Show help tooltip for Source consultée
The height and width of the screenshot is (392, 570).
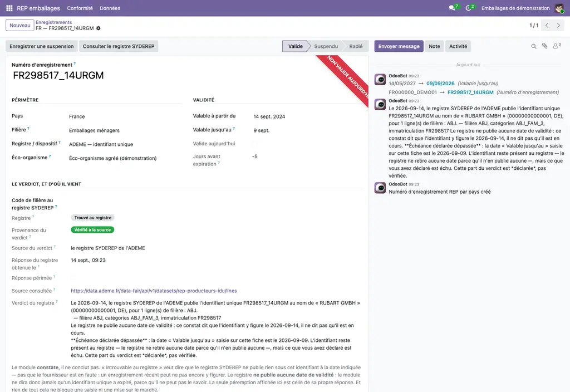[54, 290]
